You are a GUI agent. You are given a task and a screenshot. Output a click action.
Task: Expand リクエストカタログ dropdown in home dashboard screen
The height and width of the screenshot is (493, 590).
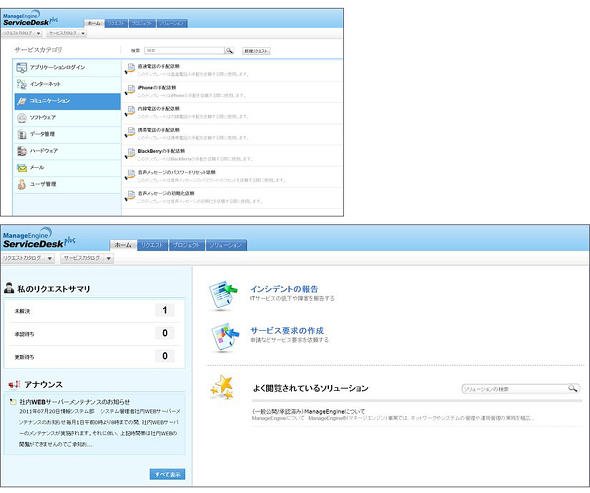click(28, 258)
